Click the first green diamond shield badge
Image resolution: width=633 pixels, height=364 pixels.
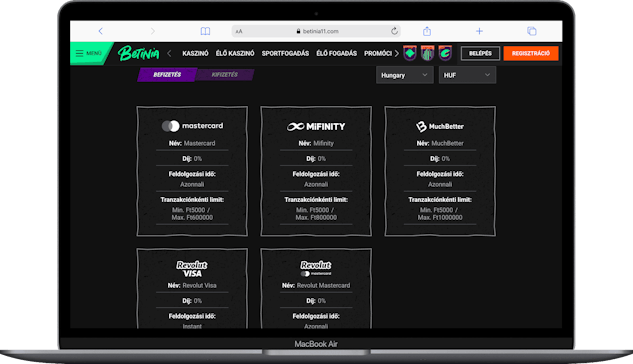coord(410,53)
